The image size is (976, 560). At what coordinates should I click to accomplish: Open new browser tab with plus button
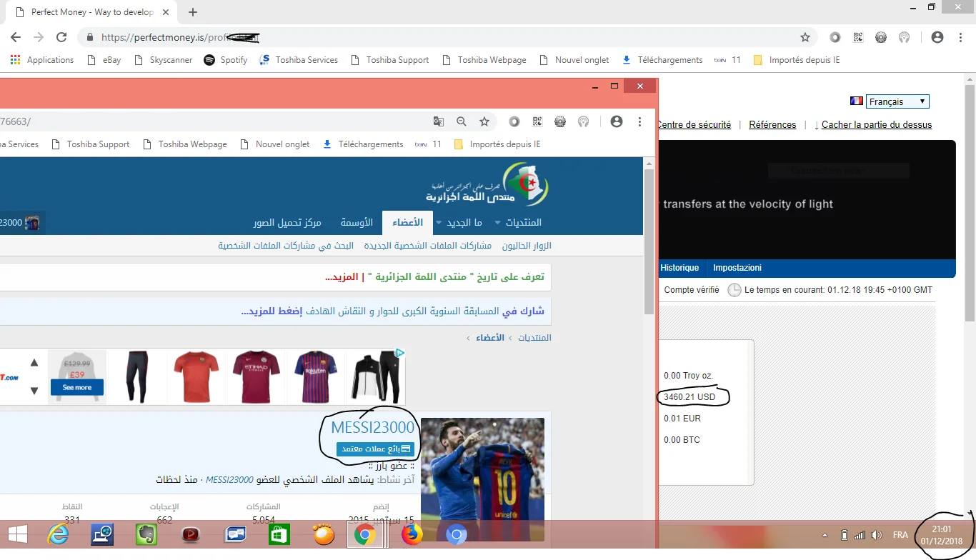pos(193,12)
